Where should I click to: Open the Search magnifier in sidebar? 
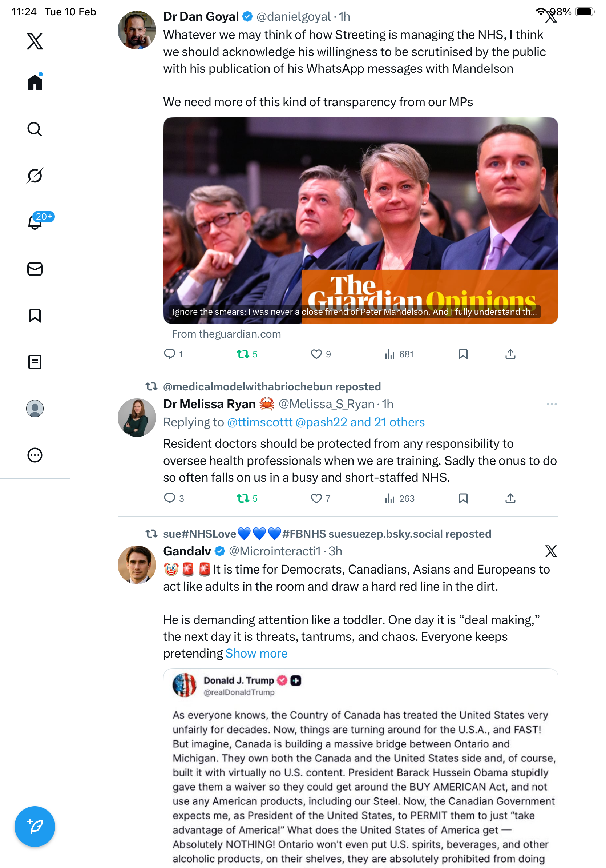coord(35,129)
